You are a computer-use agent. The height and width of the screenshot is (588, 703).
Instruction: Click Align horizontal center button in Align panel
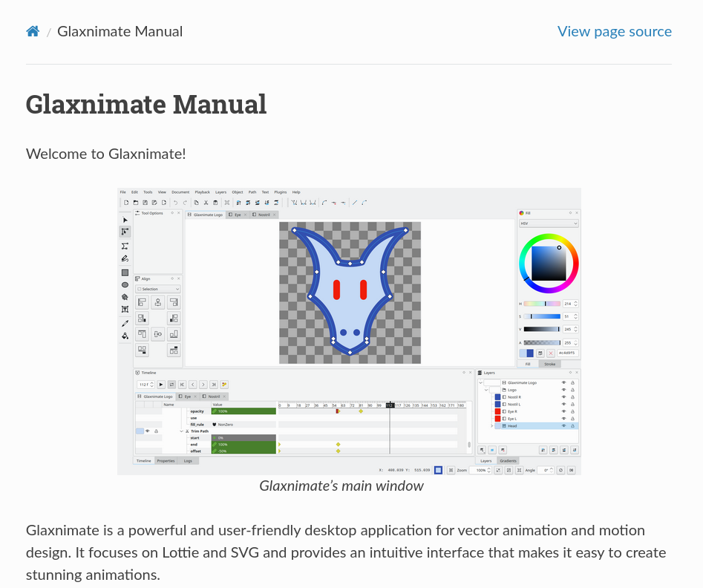tap(158, 302)
